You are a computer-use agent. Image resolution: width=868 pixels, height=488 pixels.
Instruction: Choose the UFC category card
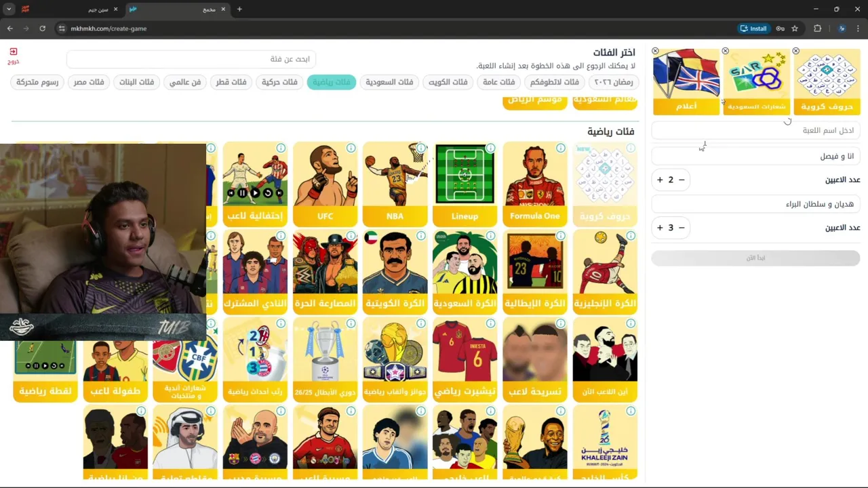325,184
